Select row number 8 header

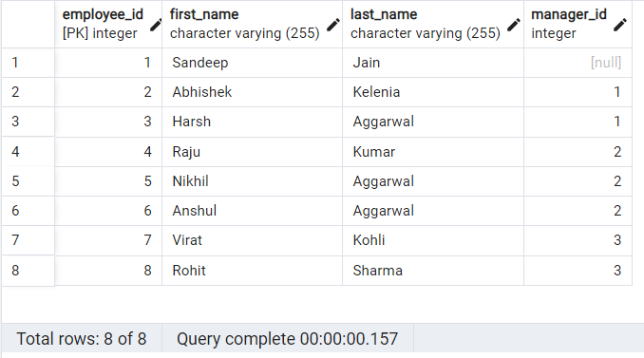pyautogui.click(x=28, y=270)
